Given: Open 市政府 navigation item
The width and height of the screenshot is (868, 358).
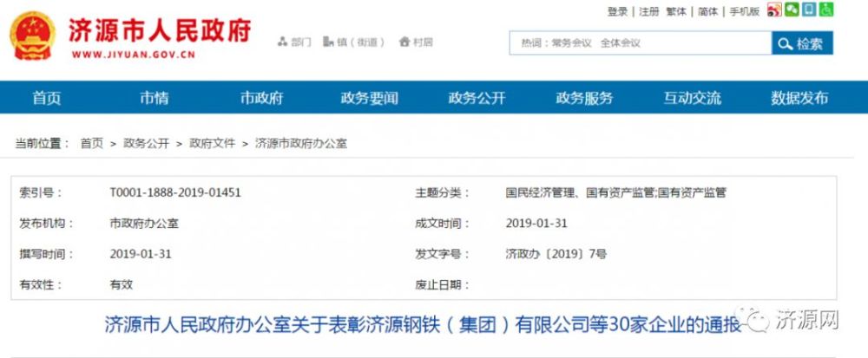Looking at the screenshot, I should tap(261, 98).
